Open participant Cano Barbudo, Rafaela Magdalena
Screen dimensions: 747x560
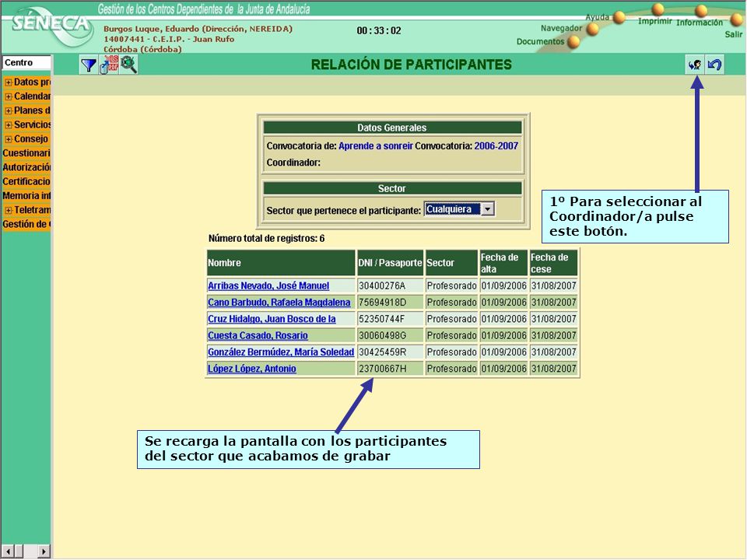[279, 303]
